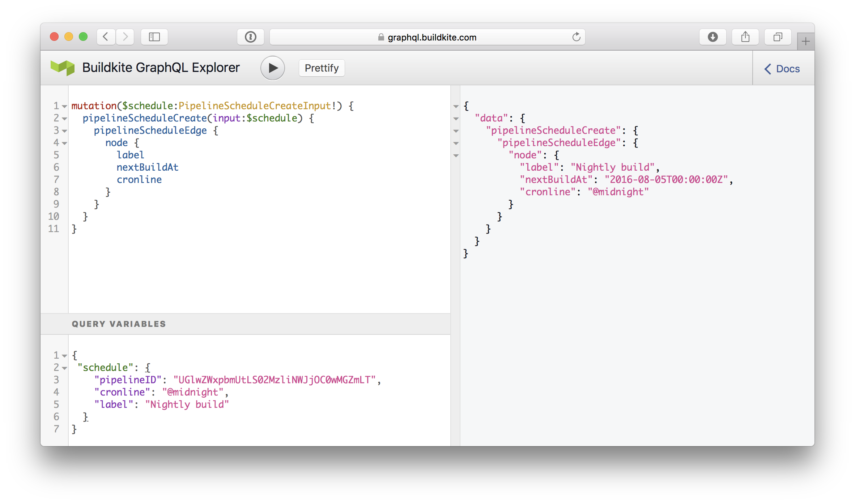Viewport: 855px width, 504px height.
Task: Click the cronline field in query
Action: 139,179
